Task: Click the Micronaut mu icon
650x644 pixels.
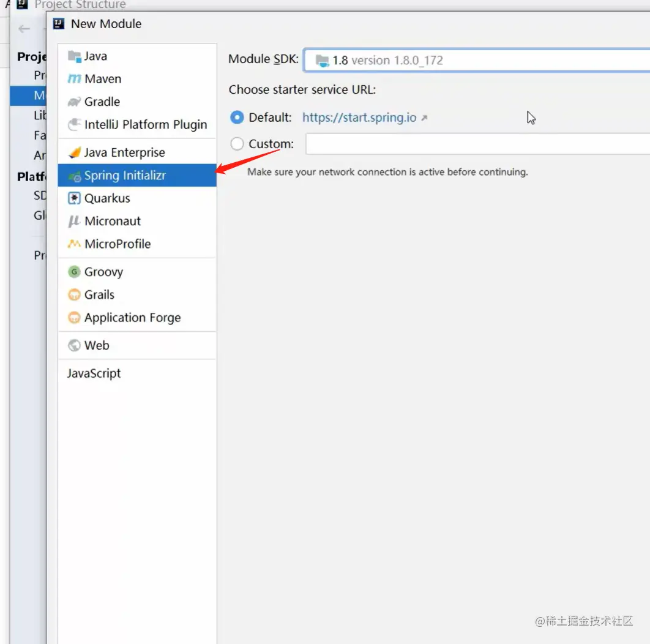Action: pyautogui.click(x=74, y=221)
